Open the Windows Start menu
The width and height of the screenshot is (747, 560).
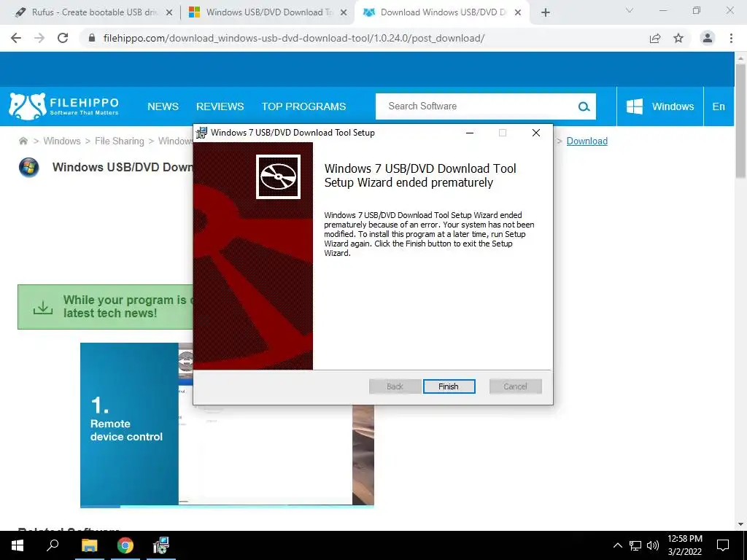point(18,545)
